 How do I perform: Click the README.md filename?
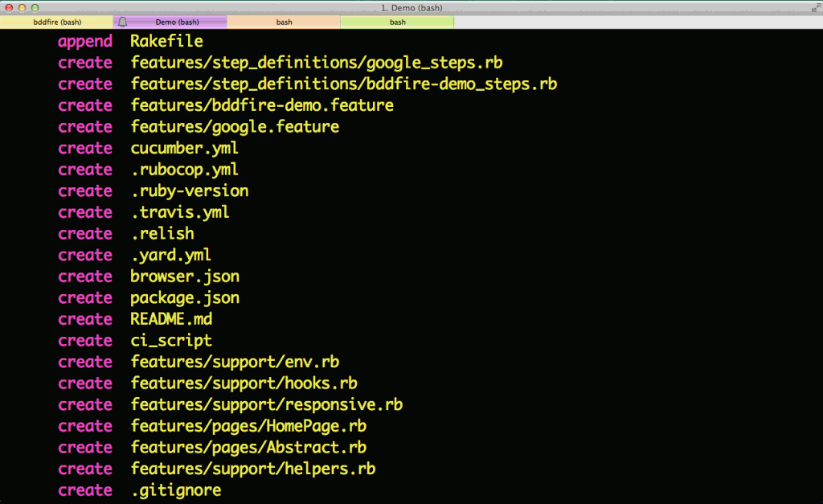coord(171,320)
